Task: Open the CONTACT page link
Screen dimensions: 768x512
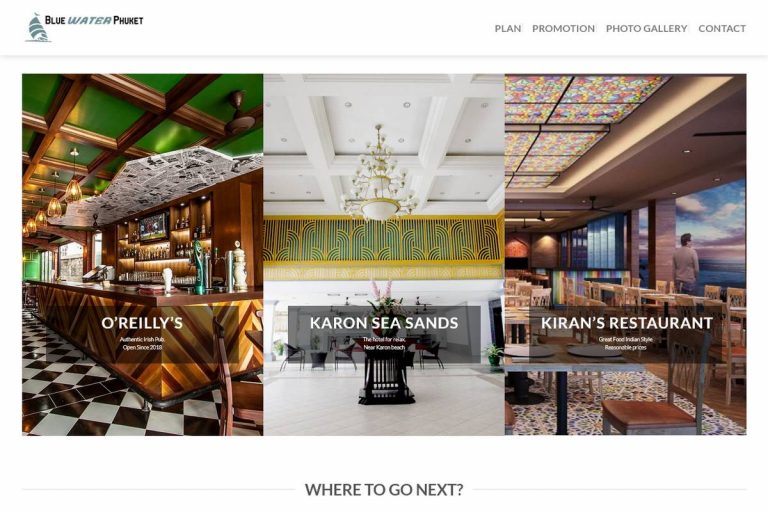Action: click(x=722, y=28)
